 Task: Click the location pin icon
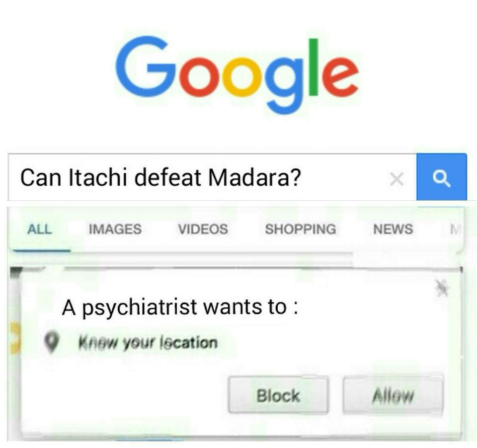tap(51, 343)
